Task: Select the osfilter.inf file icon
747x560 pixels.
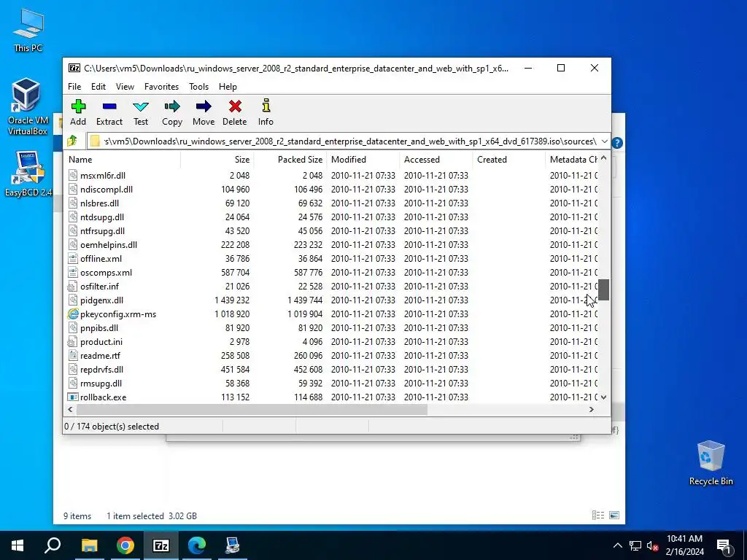Action: coord(72,286)
